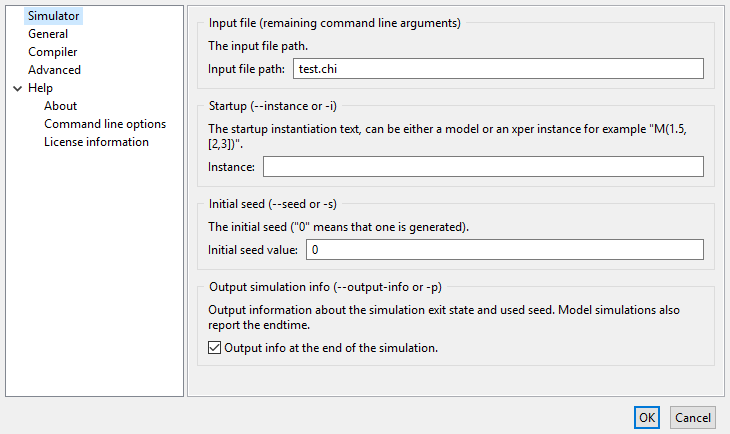Select Simulator in the options tree
The image size is (730, 434).
pyautogui.click(x=54, y=16)
